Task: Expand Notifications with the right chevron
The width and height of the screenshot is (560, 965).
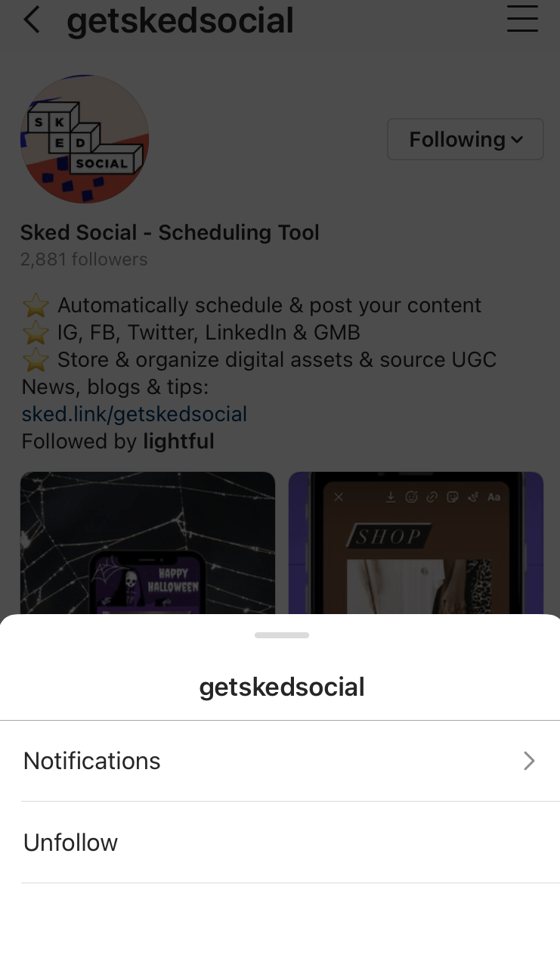Action: click(x=529, y=761)
